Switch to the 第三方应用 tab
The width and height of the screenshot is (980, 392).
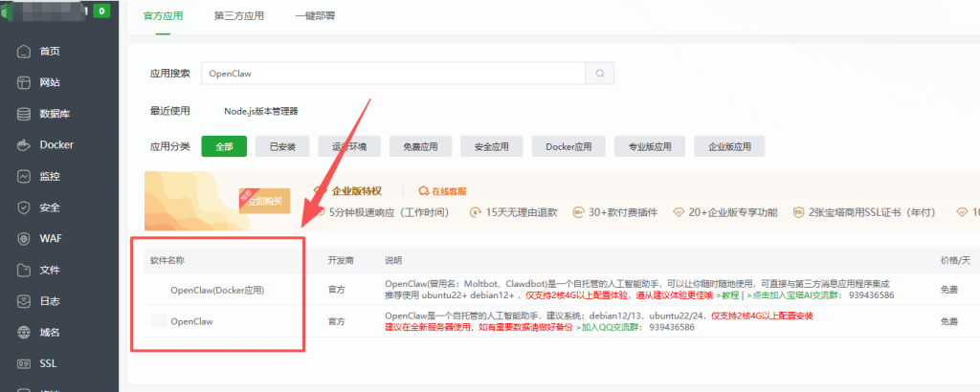238,16
